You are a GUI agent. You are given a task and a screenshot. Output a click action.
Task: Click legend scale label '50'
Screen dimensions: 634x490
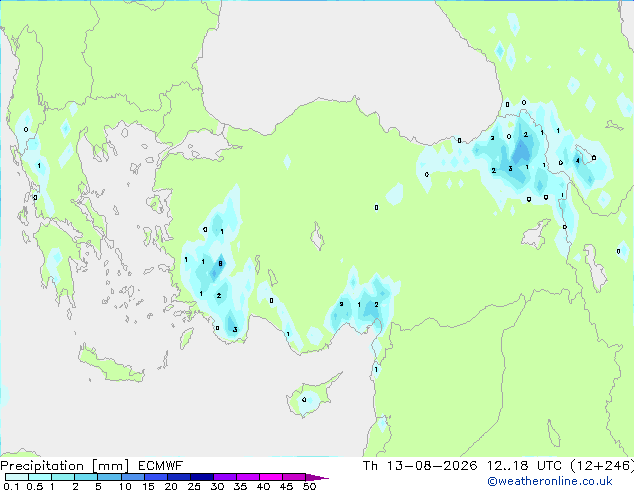click(x=309, y=486)
